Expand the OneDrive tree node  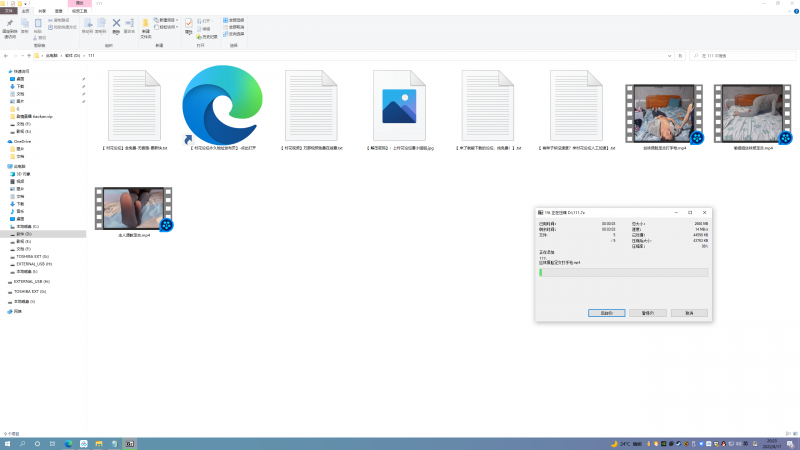click(7, 142)
